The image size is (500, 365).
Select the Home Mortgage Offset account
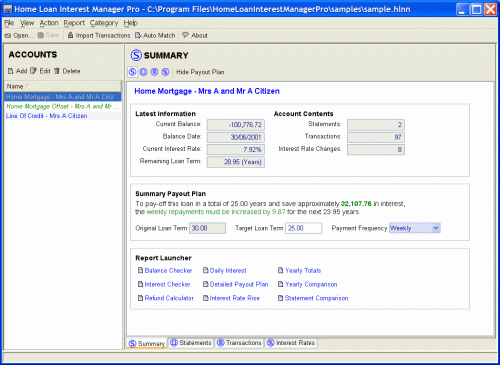click(x=63, y=106)
